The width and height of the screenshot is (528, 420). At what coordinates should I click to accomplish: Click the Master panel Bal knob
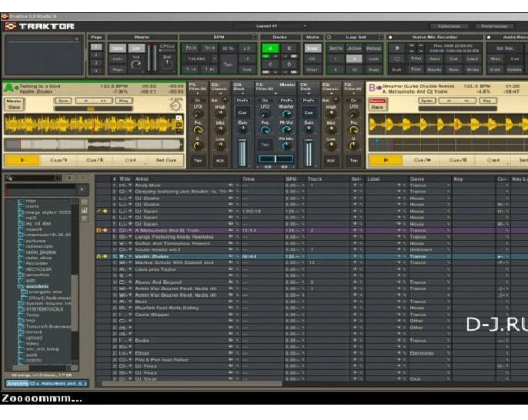click(x=167, y=64)
